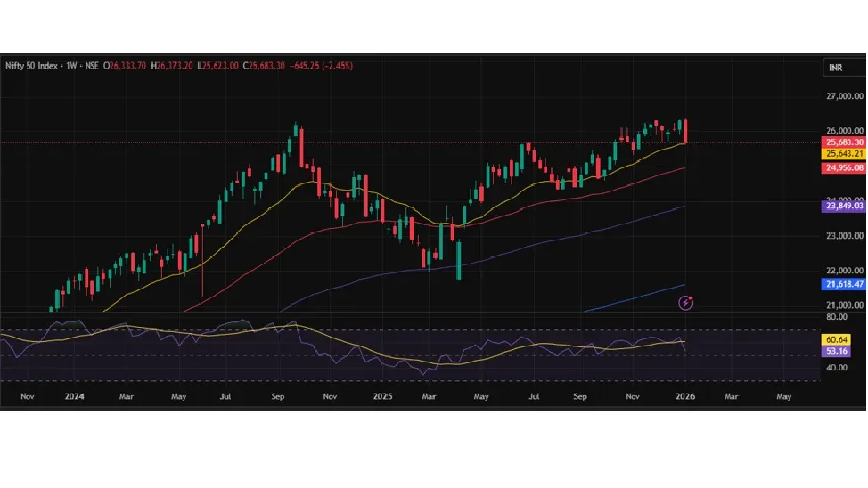Click the May label at time axis end
The height and width of the screenshot is (488, 868).
[784, 396]
